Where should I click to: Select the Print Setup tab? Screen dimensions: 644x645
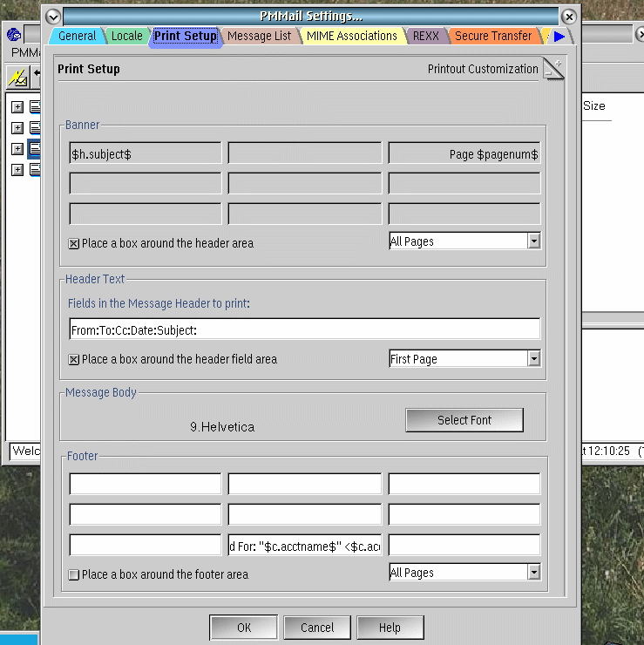pos(185,37)
